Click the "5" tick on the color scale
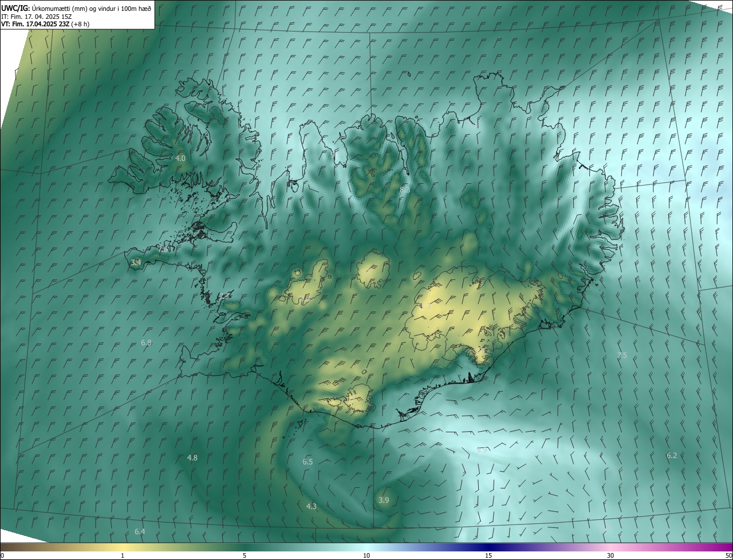 coord(245,555)
